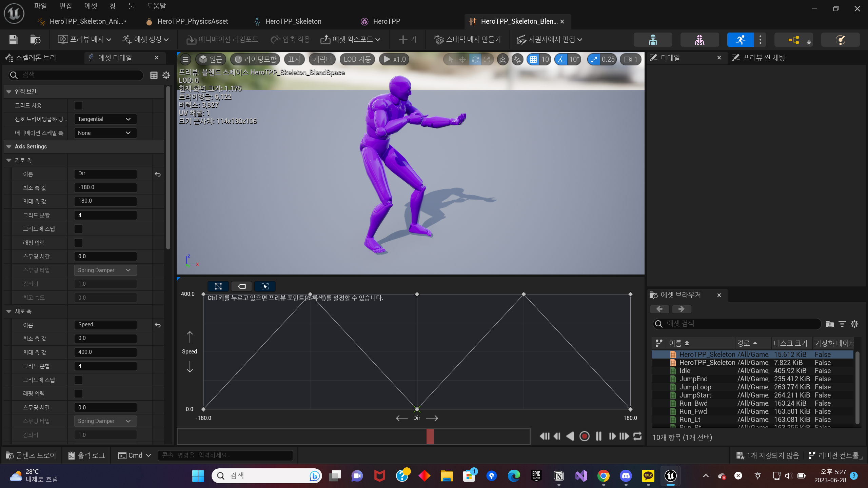Toggle 그리드에 스냅 checkbox under 가로 축

(78, 229)
